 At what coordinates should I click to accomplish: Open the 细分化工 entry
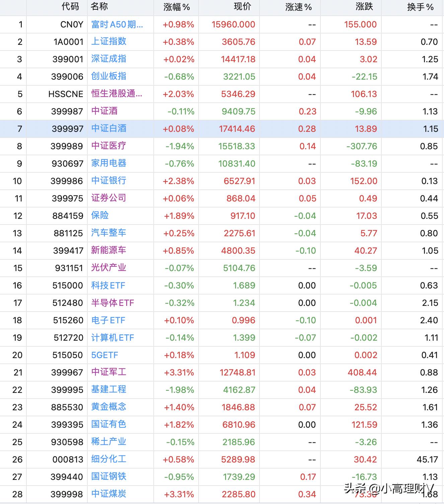tap(109, 459)
